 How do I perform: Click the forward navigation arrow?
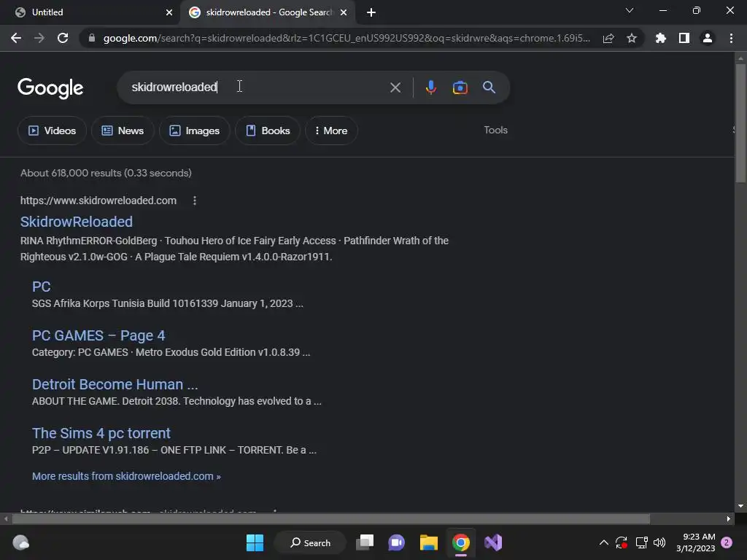(39, 38)
